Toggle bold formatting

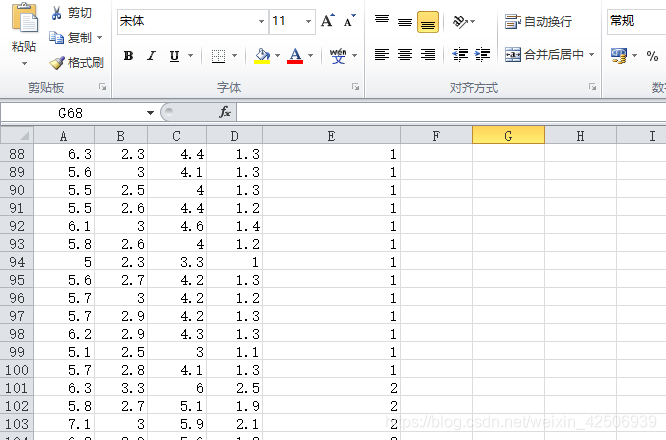128,56
